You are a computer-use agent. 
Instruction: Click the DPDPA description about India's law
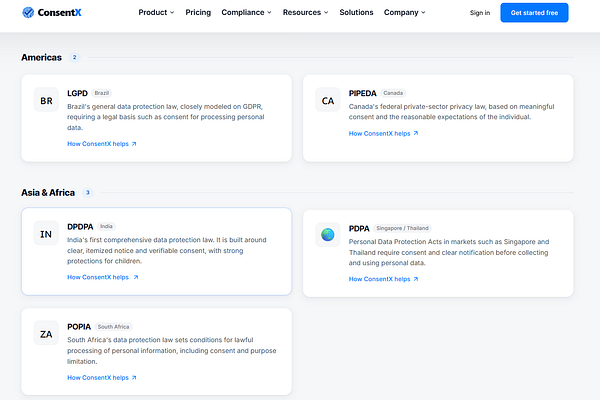coord(167,250)
